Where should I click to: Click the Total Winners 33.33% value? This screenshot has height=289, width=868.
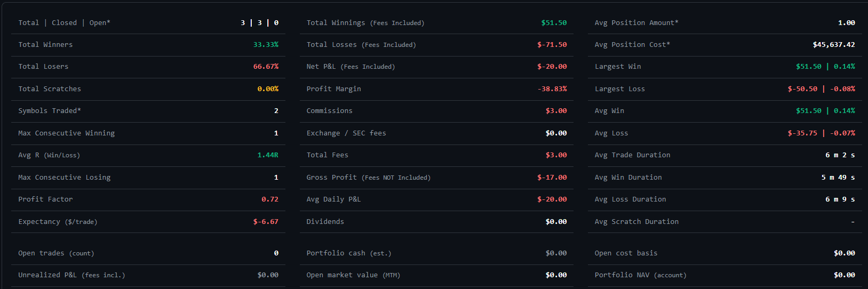click(266, 45)
